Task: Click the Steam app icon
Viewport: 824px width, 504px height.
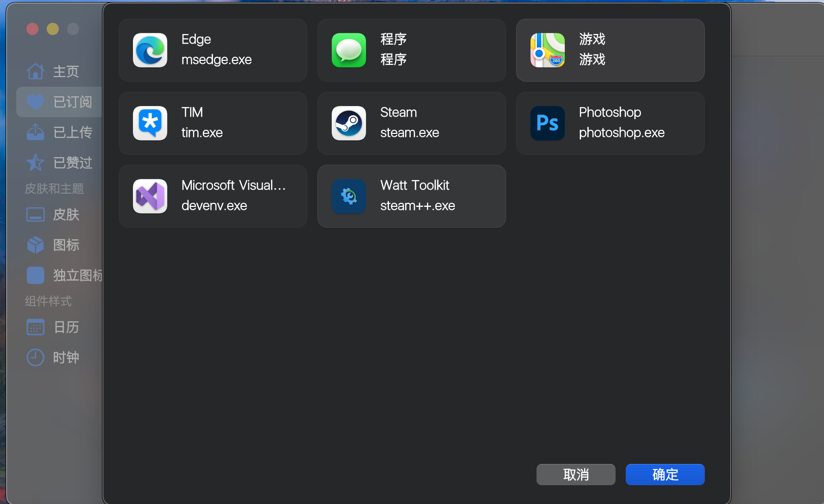Action: pos(349,123)
